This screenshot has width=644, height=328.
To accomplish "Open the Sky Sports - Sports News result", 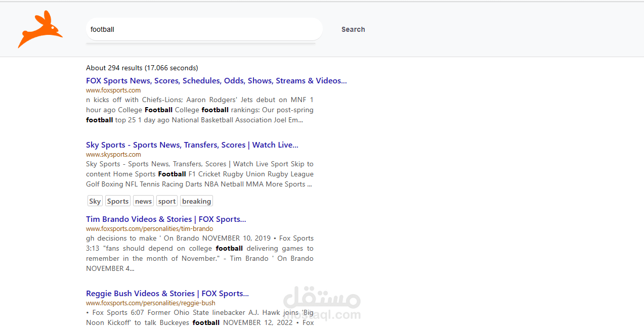I will [192, 145].
